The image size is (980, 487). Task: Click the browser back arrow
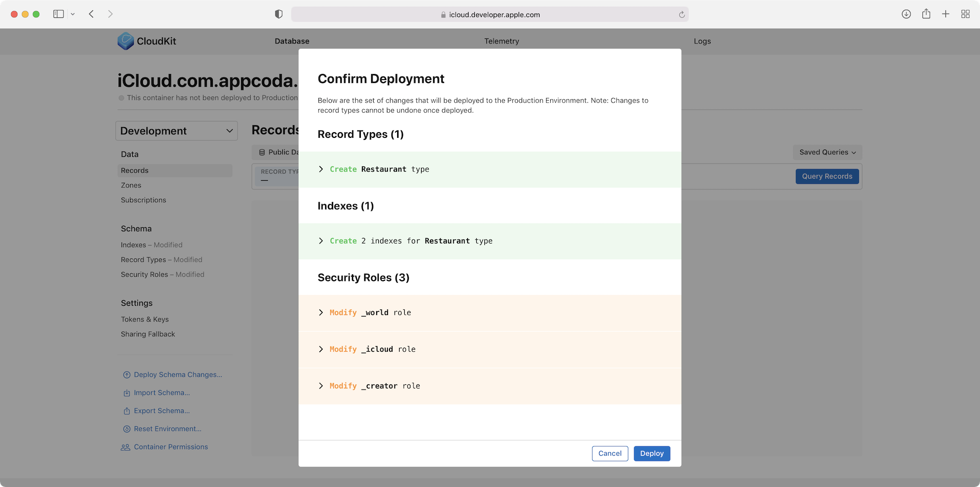pyautogui.click(x=91, y=14)
